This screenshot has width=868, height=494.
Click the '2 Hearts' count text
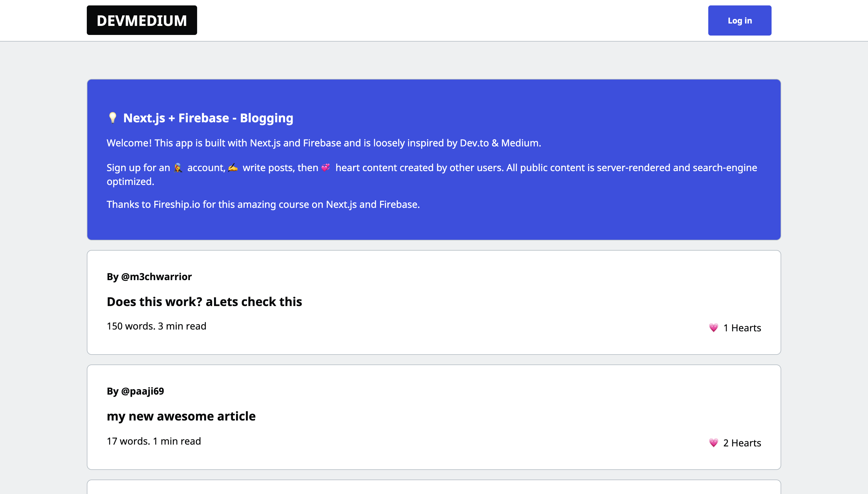click(742, 443)
